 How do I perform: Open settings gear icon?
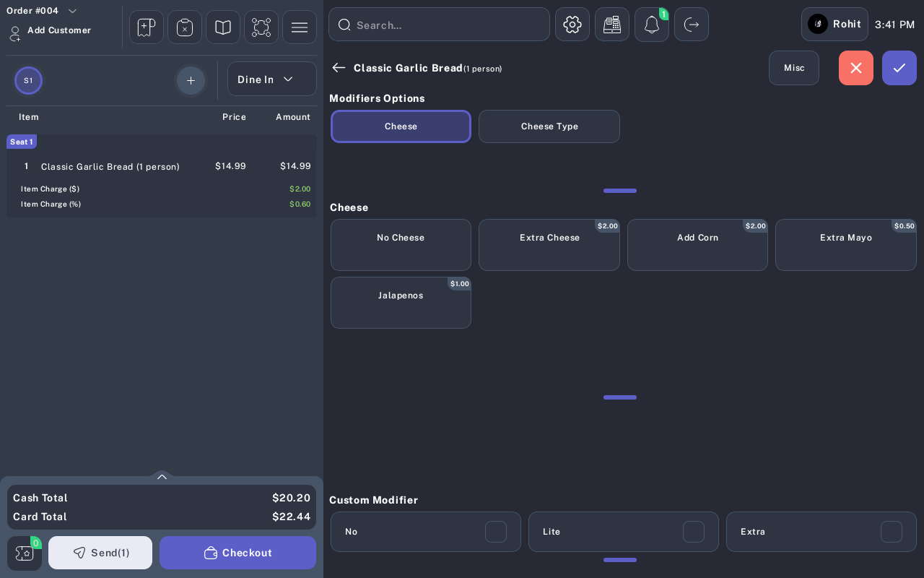(x=572, y=25)
